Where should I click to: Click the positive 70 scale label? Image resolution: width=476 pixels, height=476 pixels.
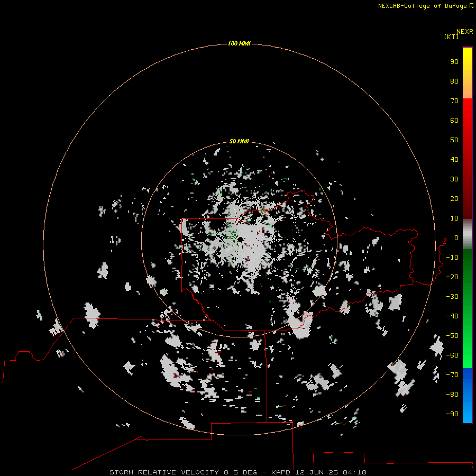click(x=454, y=101)
